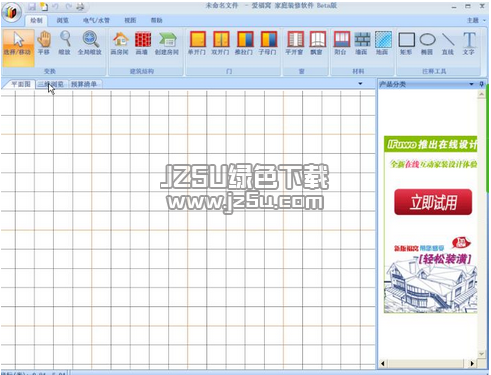491x375 pixels.
Task: Open the 产品分类 panel dropdown arrow
Action: (471, 84)
